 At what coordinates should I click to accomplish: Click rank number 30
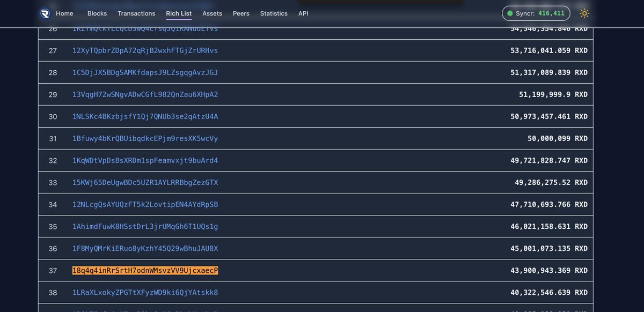coord(53,116)
